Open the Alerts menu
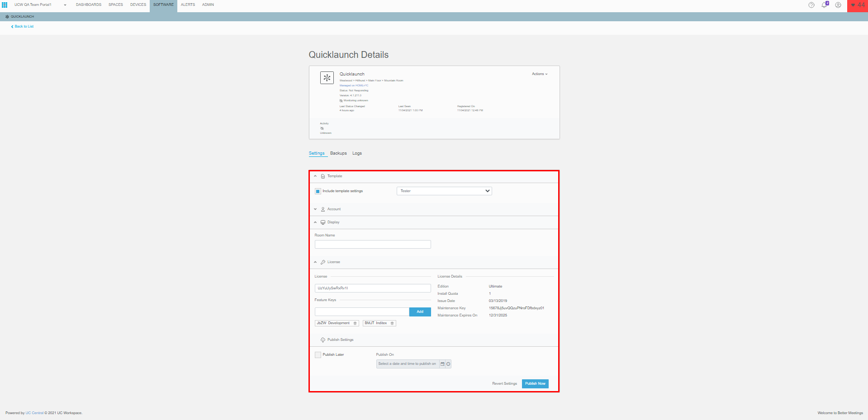 188,5
